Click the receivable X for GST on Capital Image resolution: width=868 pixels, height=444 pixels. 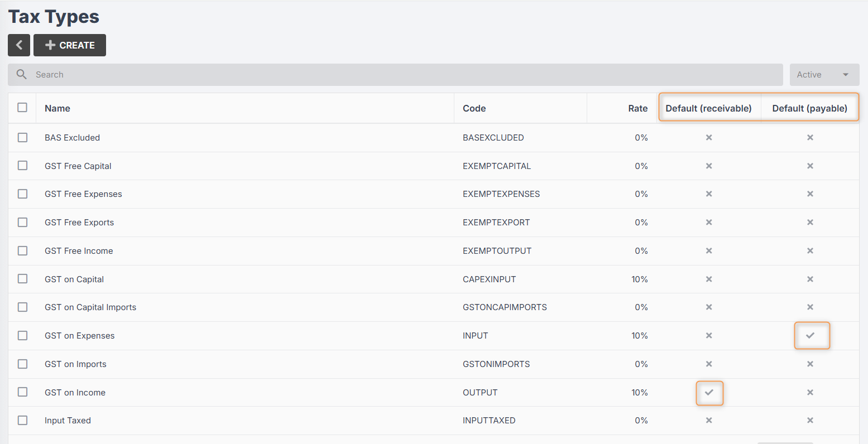pos(709,279)
